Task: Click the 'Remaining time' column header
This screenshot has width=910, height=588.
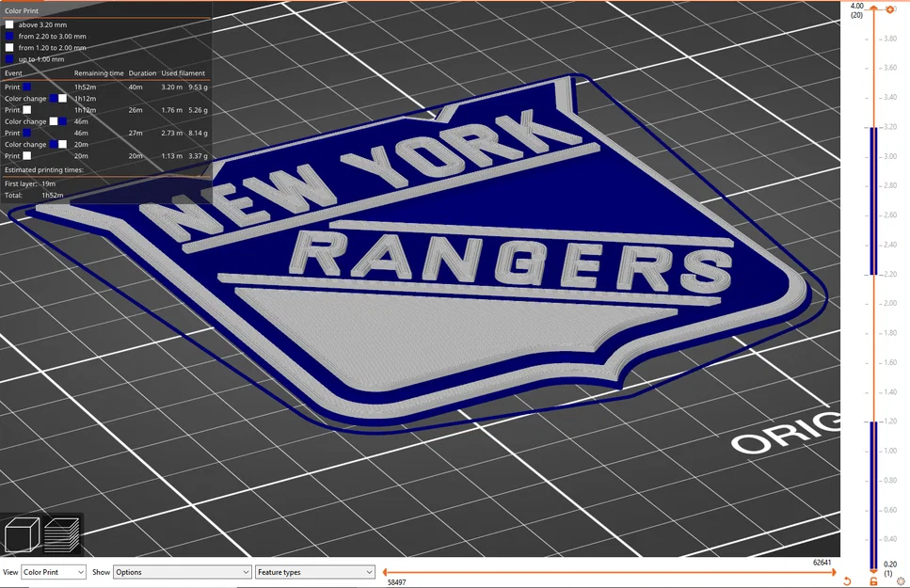Action: (x=99, y=73)
